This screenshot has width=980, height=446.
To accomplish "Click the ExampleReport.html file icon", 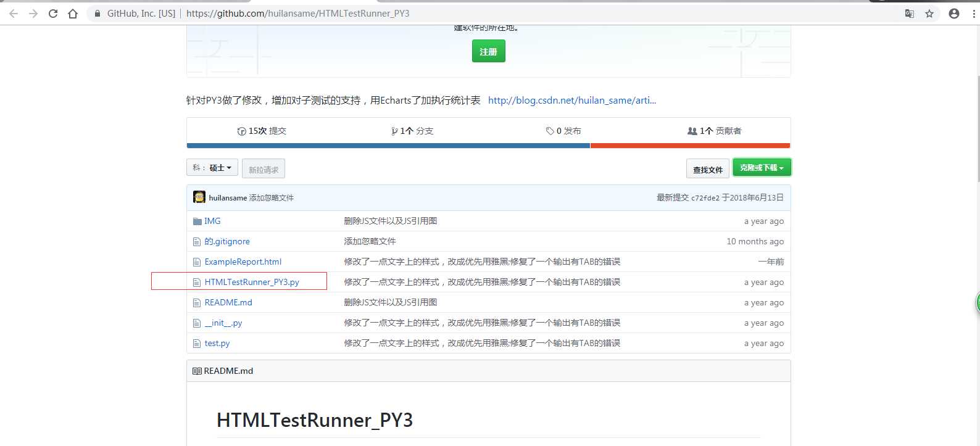I will (x=197, y=262).
